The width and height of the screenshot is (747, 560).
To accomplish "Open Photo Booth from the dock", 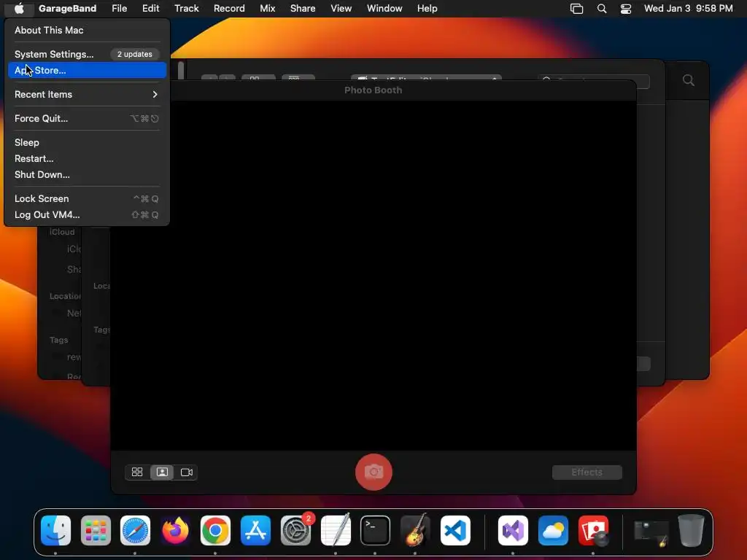I will pos(594,530).
